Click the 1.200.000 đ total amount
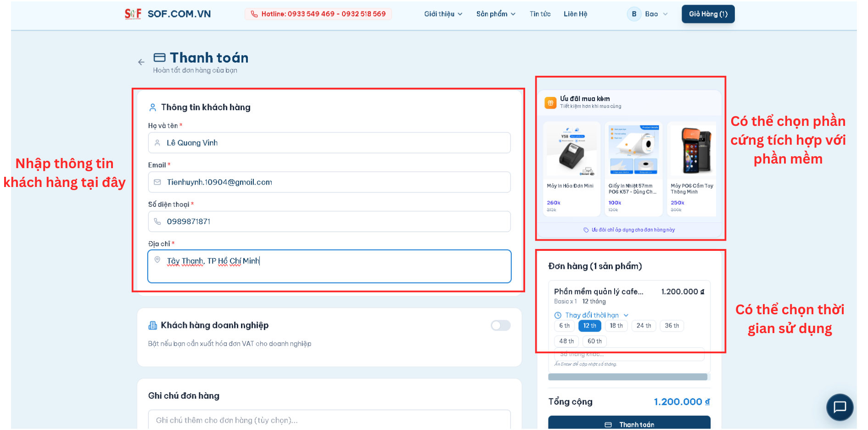The image size is (868, 430). click(x=682, y=402)
